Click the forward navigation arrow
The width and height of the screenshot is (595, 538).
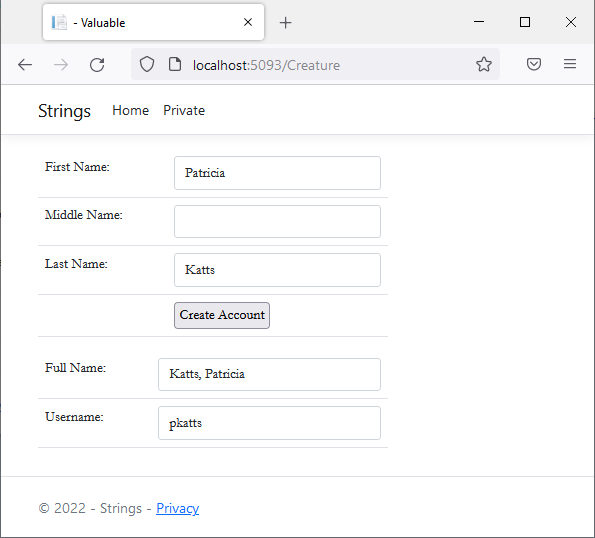click(61, 65)
